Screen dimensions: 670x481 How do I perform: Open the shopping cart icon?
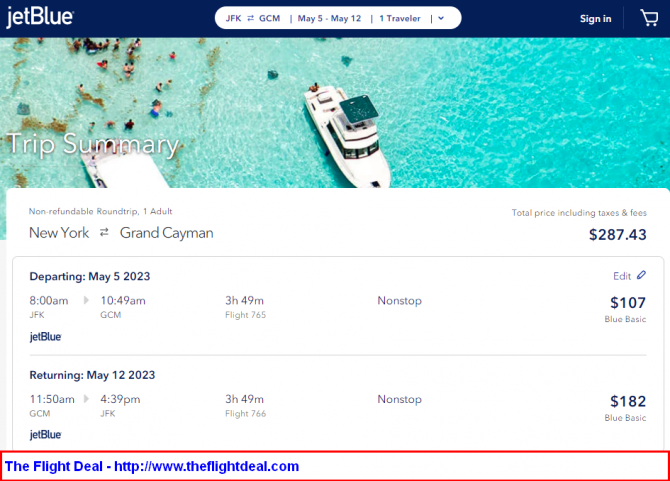649,18
